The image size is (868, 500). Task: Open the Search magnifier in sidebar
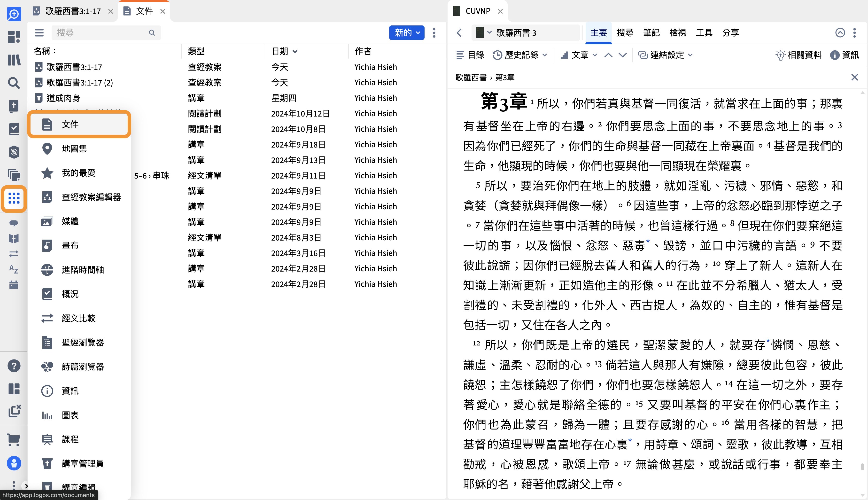pos(14,83)
